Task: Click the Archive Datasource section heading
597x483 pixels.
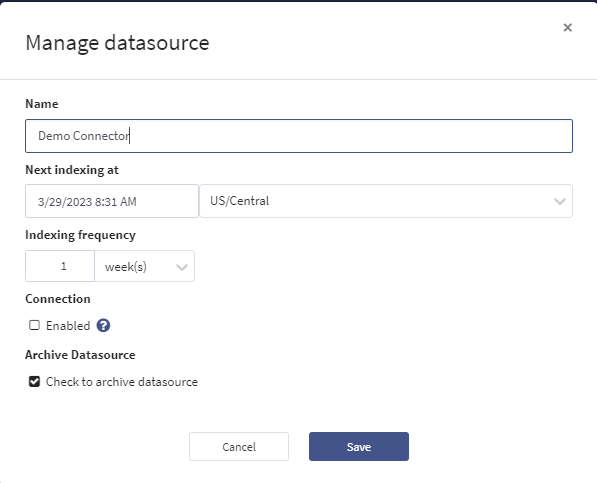Action: (x=80, y=355)
